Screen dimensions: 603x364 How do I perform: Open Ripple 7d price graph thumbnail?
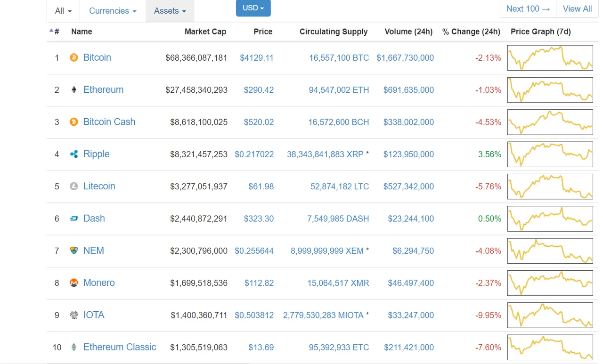tap(550, 154)
